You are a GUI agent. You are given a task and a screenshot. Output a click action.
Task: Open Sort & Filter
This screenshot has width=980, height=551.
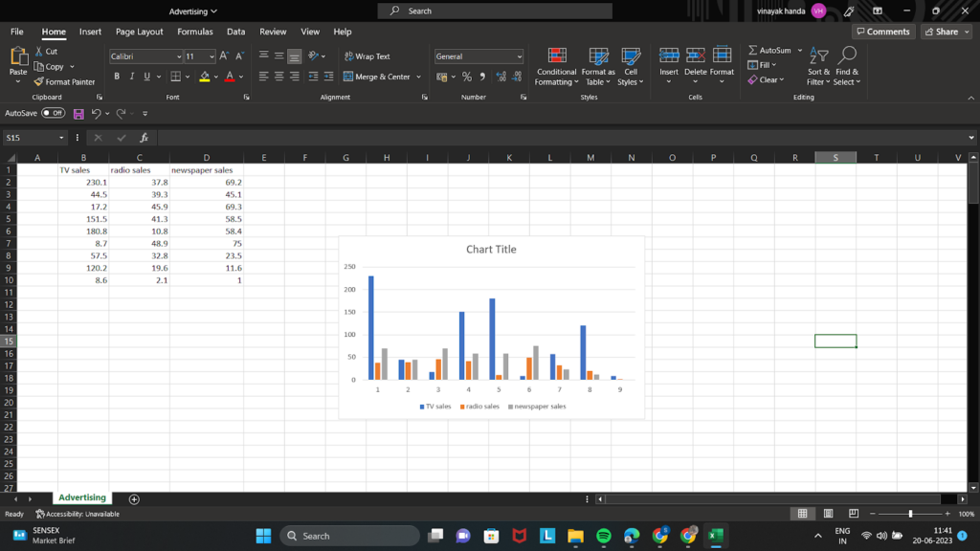(818, 66)
